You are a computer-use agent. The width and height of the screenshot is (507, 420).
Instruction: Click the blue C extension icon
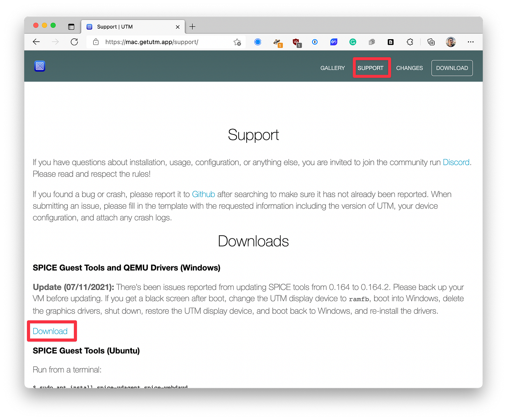click(258, 42)
